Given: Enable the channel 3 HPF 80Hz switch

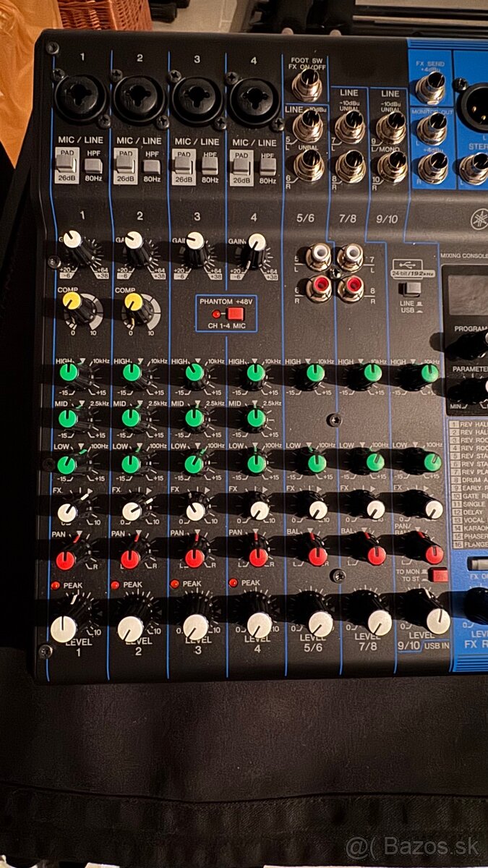Looking at the screenshot, I should [210, 166].
